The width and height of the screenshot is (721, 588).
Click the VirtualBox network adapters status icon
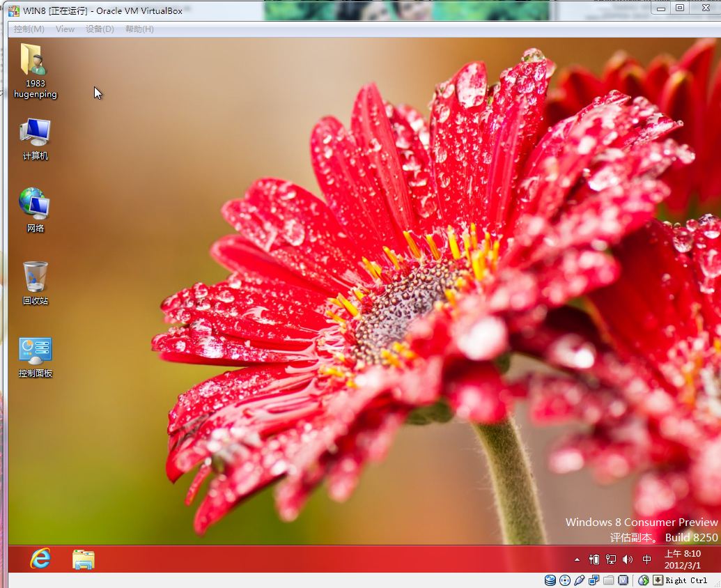click(x=594, y=580)
